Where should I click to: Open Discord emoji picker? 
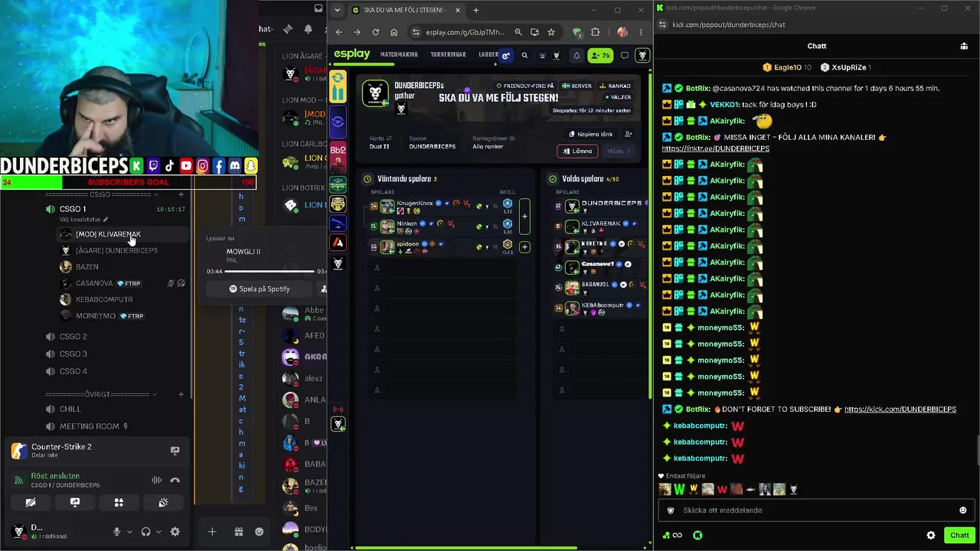(x=259, y=532)
